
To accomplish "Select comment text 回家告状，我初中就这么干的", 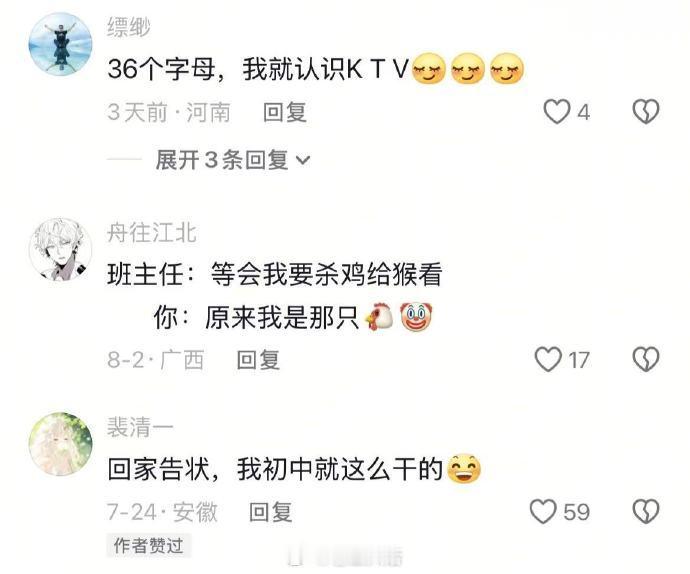I will [x=275, y=469].
